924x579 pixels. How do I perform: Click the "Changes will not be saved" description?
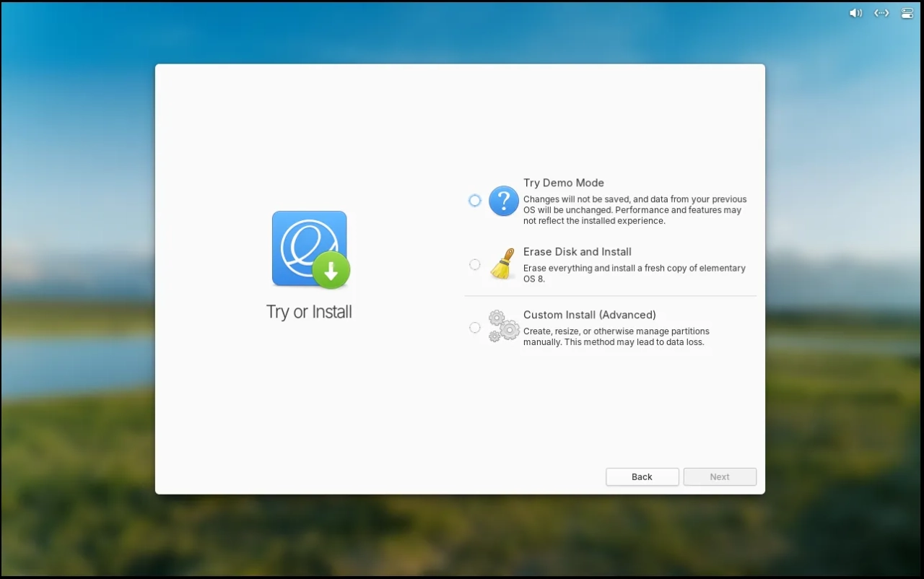635,210
